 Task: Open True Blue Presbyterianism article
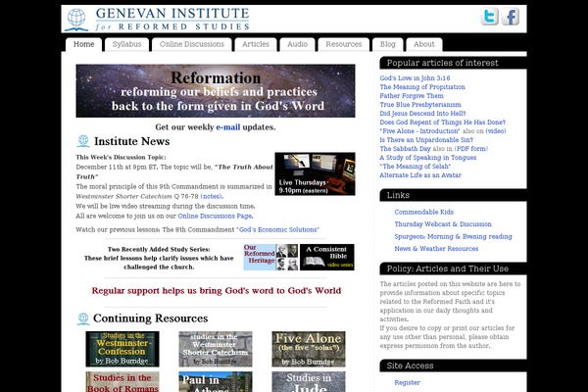click(x=420, y=105)
